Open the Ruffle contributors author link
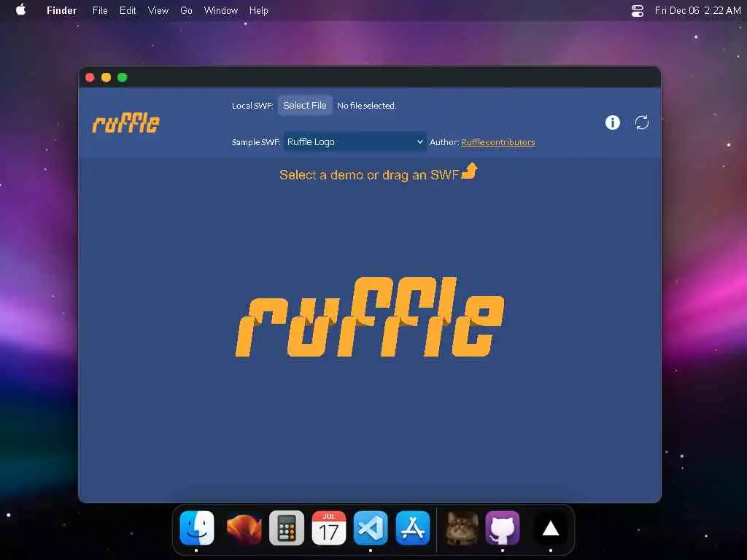 [498, 142]
